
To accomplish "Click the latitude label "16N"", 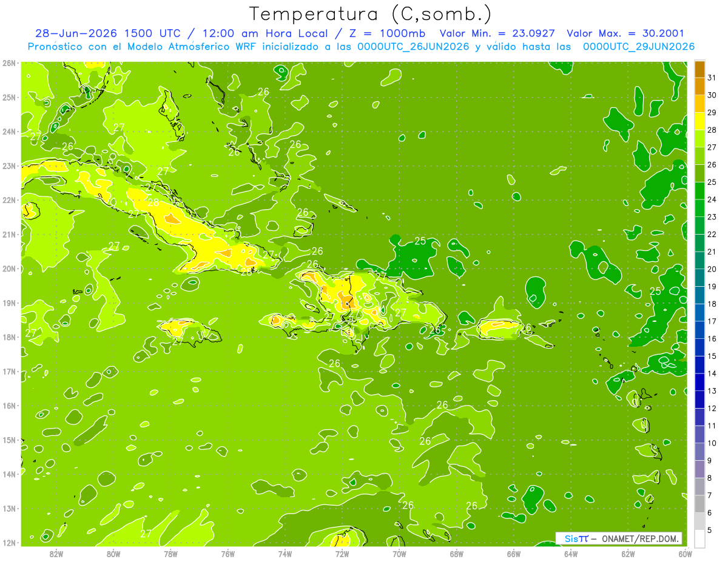I will click(9, 406).
